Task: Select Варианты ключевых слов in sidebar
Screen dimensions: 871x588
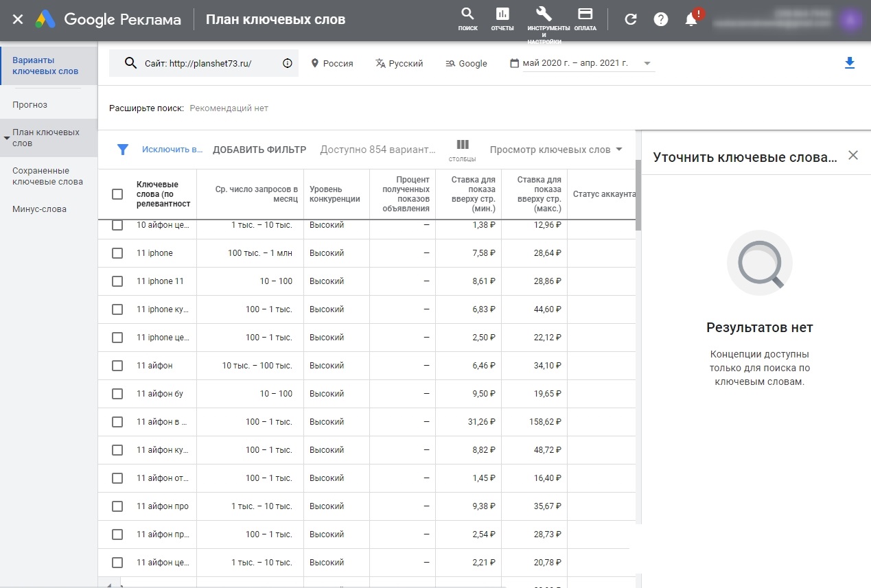Action: (x=49, y=66)
